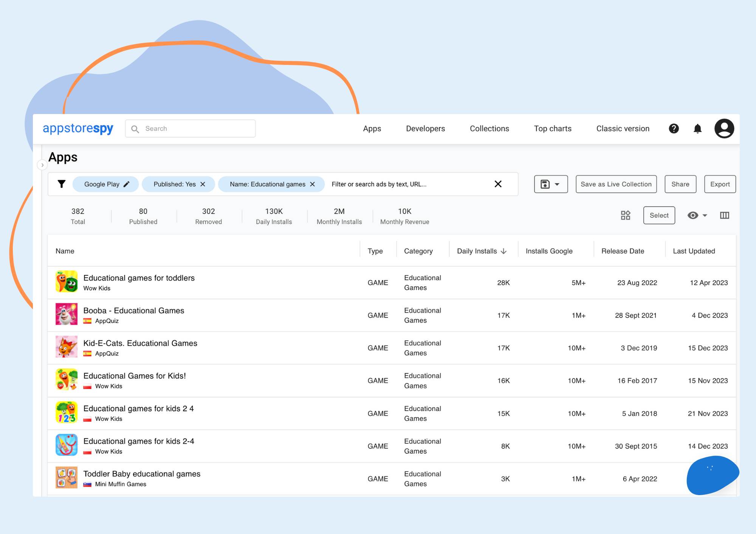Remove the Published: Yes filter
Screen dimensions: 756x534
pyautogui.click(x=203, y=184)
